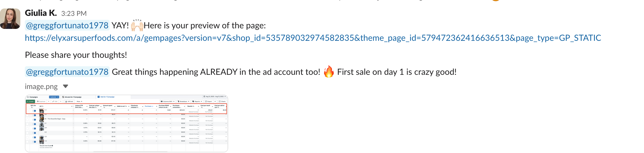Open the Columns: BHY dropdown
The height and width of the screenshot is (153, 644).
[x=168, y=101]
